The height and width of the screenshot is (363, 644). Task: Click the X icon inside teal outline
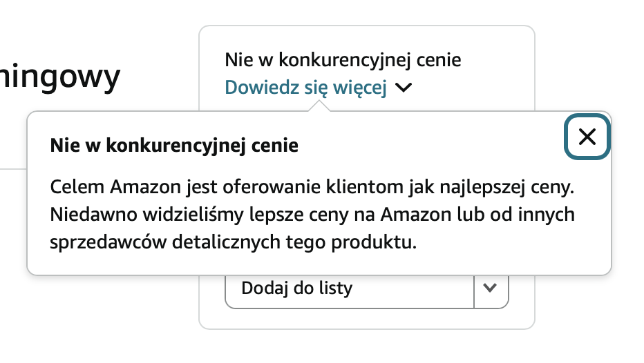click(587, 137)
